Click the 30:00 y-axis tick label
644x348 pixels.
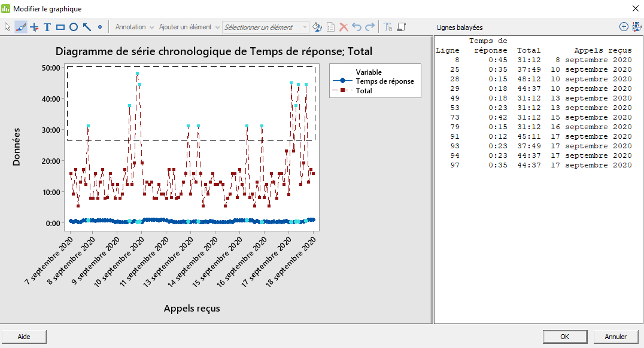(x=51, y=130)
